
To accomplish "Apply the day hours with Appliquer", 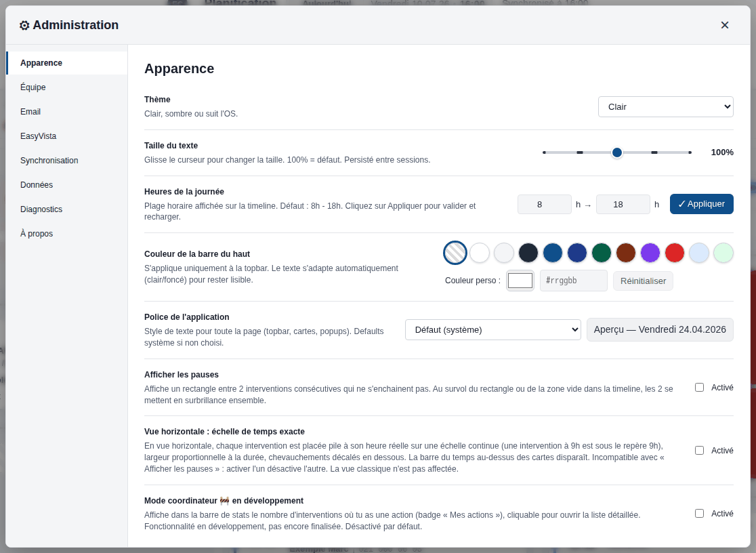I will pos(702,204).
